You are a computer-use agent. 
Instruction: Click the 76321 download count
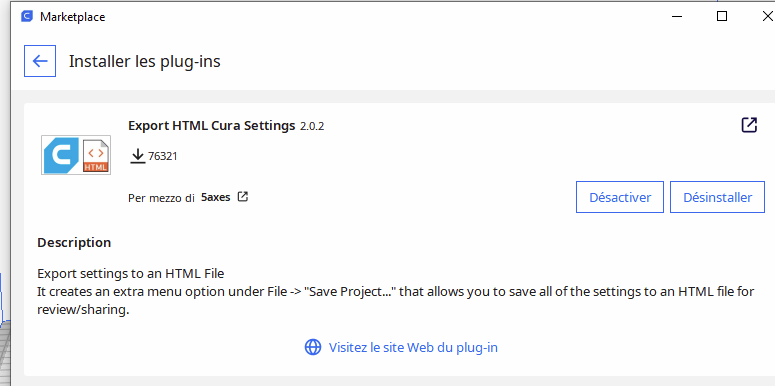pos(163,157)
